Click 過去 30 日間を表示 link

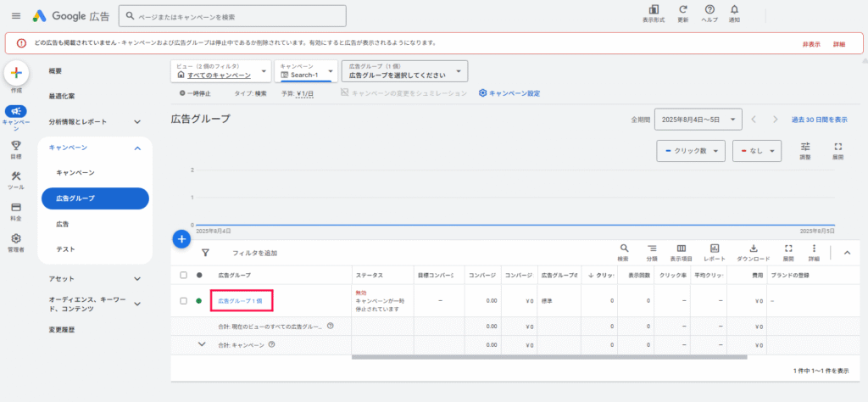coord(820,120)
